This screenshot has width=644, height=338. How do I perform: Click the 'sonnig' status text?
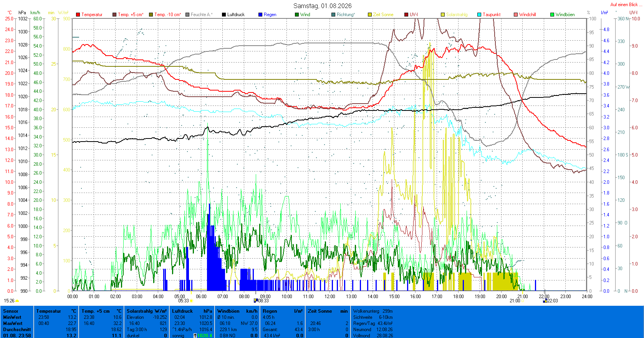[x=178, y=336]
